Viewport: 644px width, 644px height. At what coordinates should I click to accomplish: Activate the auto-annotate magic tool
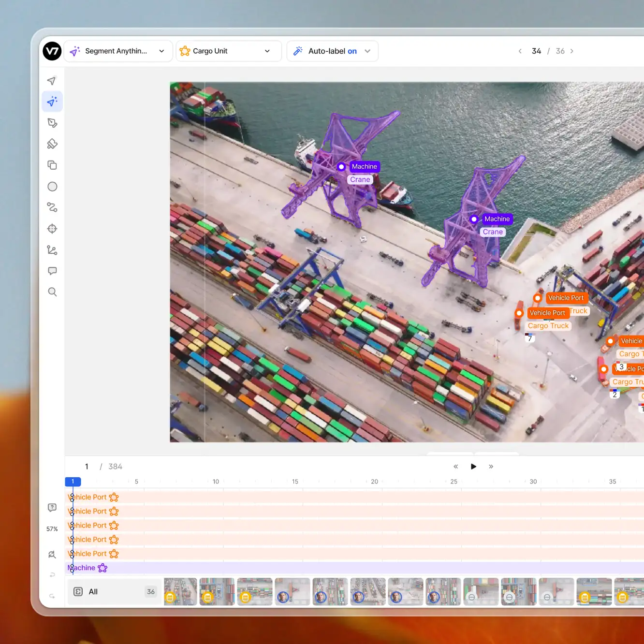[52, 102]
